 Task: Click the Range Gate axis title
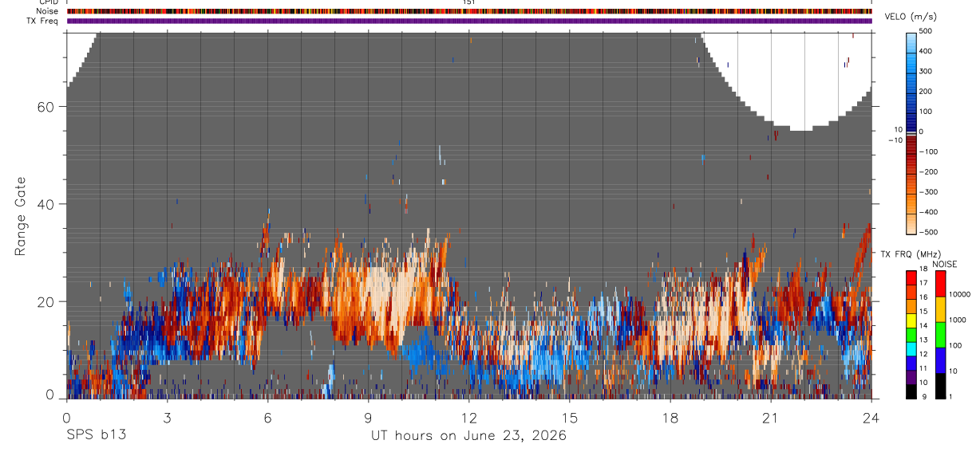[x=21, y=217]
